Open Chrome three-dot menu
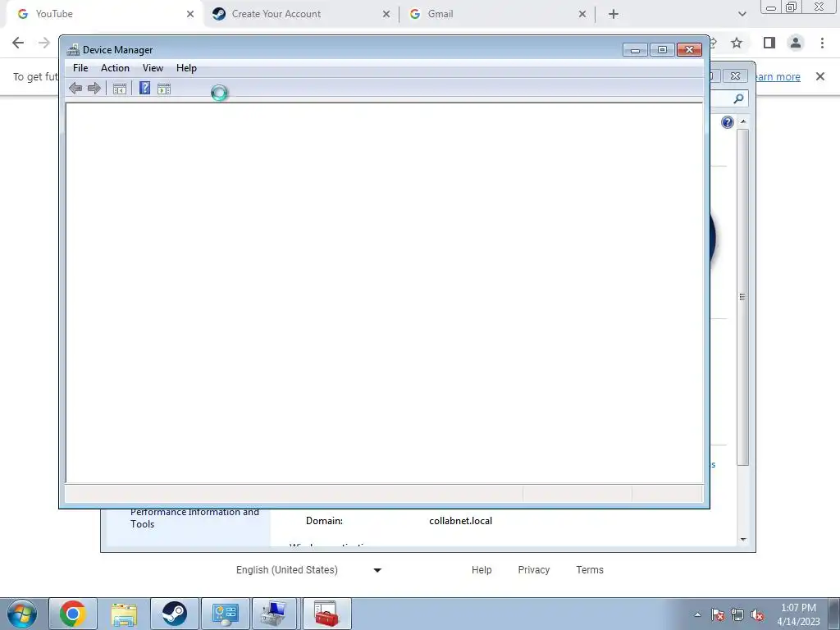 click(822, 43)
